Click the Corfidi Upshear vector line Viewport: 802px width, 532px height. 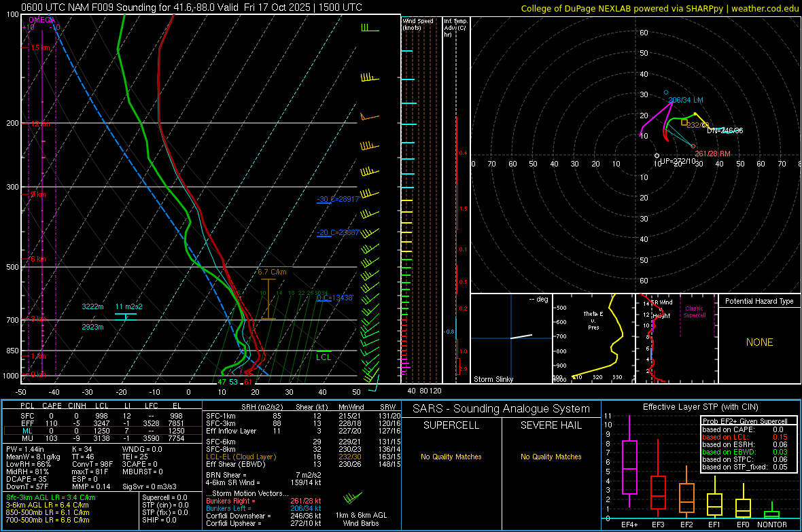[264, 523]
